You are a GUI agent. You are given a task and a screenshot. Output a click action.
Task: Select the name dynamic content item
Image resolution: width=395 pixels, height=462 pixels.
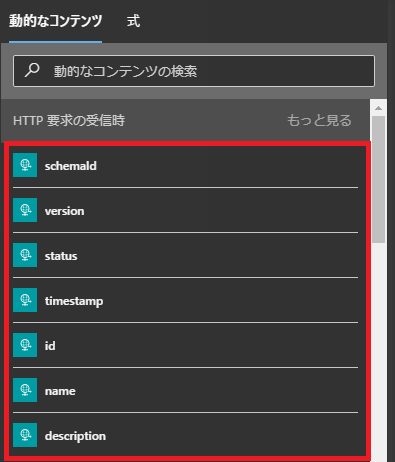185,390
